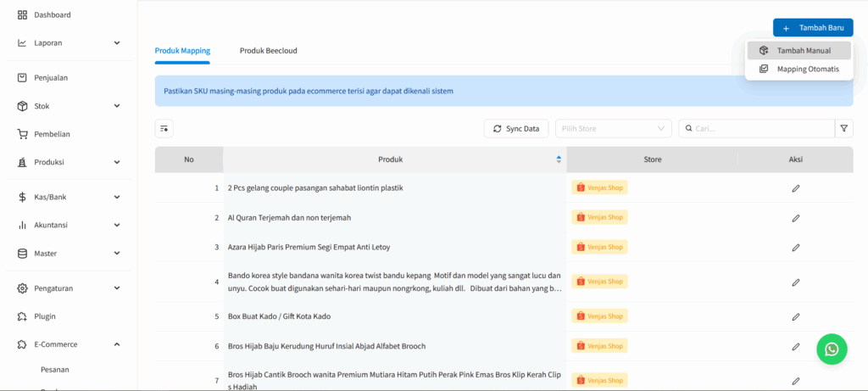Switch to the Produk Beecloud tab
868x391 pixels.
269,51
